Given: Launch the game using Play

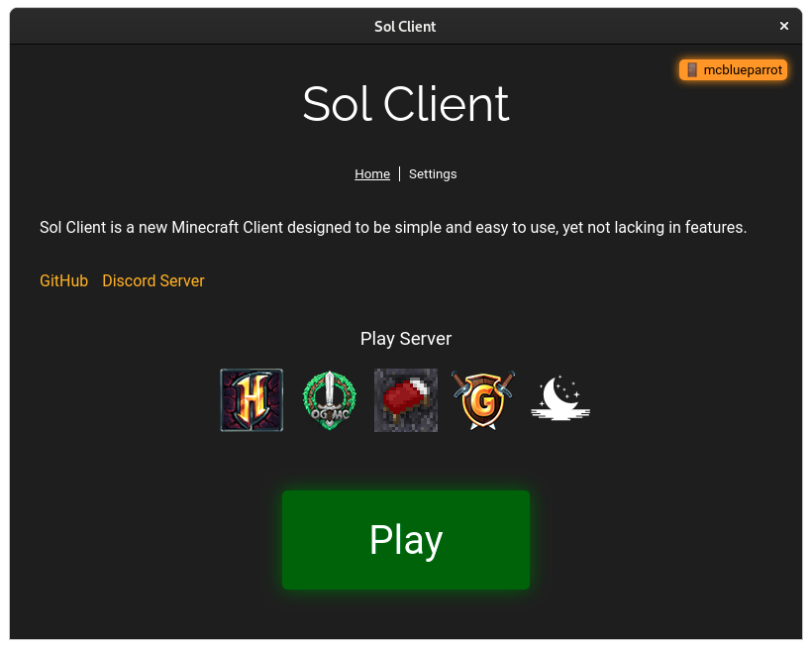Looking at the screenshot, I should click(x=405, y=539).
